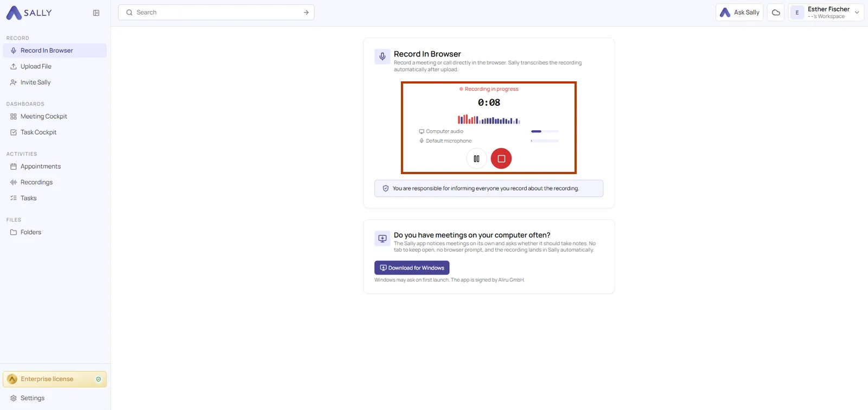
Task: Click the Recording in progress status
Action: click(x=489, y=89)
